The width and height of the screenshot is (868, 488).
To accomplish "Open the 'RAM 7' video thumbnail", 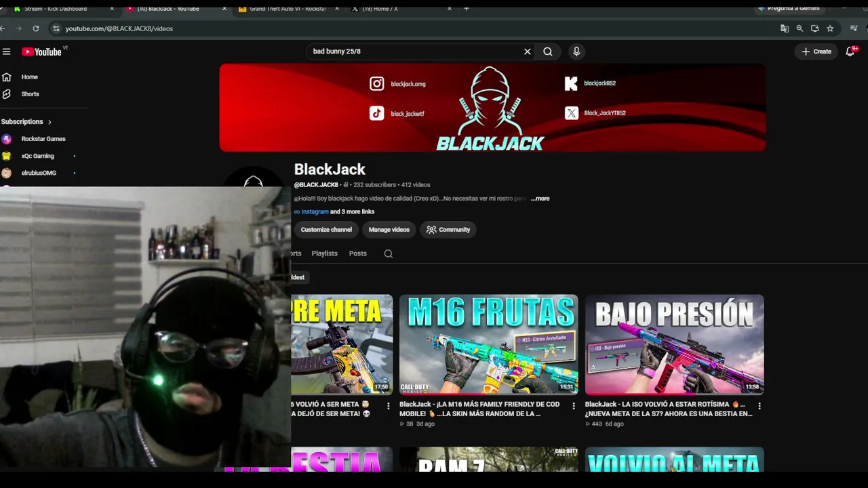I will point(489,460).
